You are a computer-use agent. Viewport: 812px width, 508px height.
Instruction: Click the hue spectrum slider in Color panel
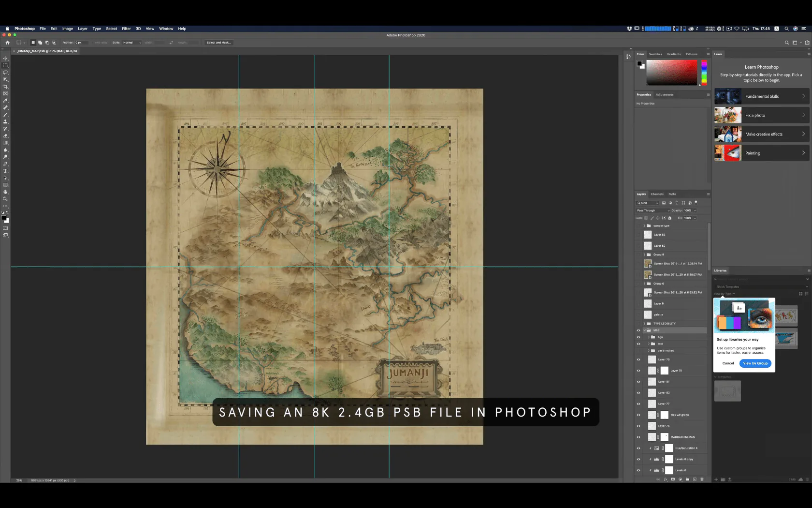[x=704, y=73]
